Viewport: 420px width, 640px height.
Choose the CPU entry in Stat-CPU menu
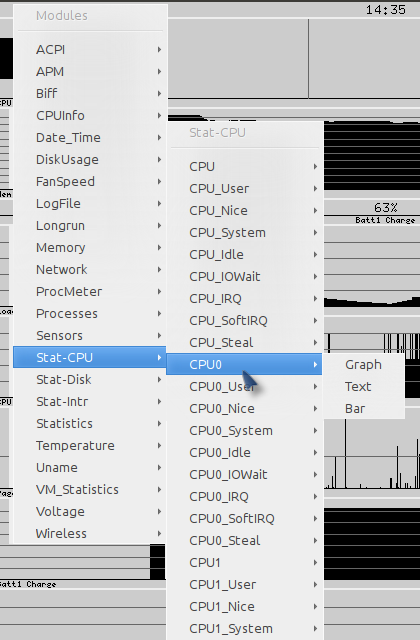coord(244,167)
